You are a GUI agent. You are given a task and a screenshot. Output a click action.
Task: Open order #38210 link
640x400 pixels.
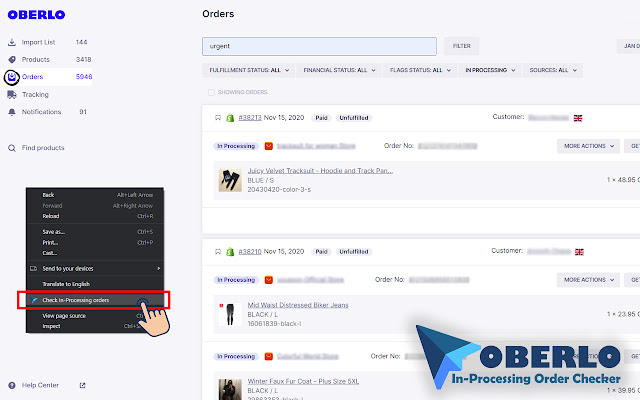[250, 252]
